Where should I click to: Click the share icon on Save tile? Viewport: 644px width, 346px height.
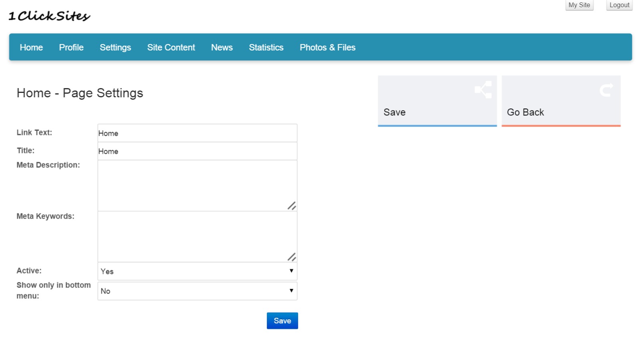pos(483,90)
